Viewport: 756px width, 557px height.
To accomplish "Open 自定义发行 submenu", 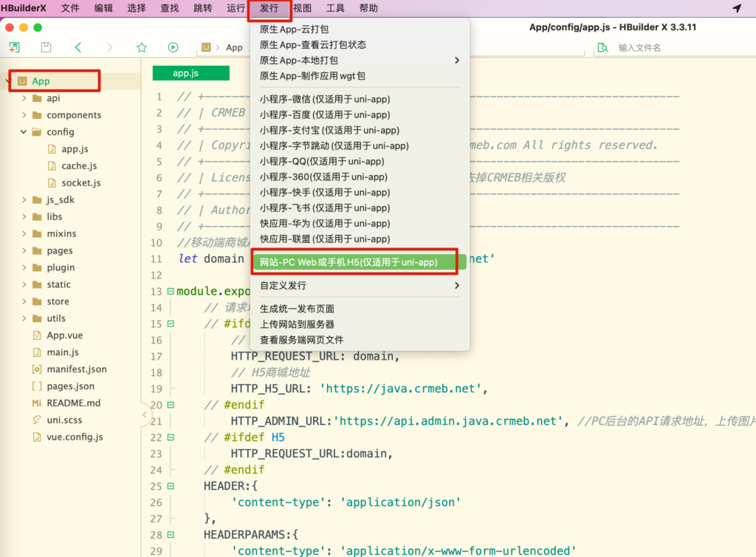I will [x=360, y=285].
